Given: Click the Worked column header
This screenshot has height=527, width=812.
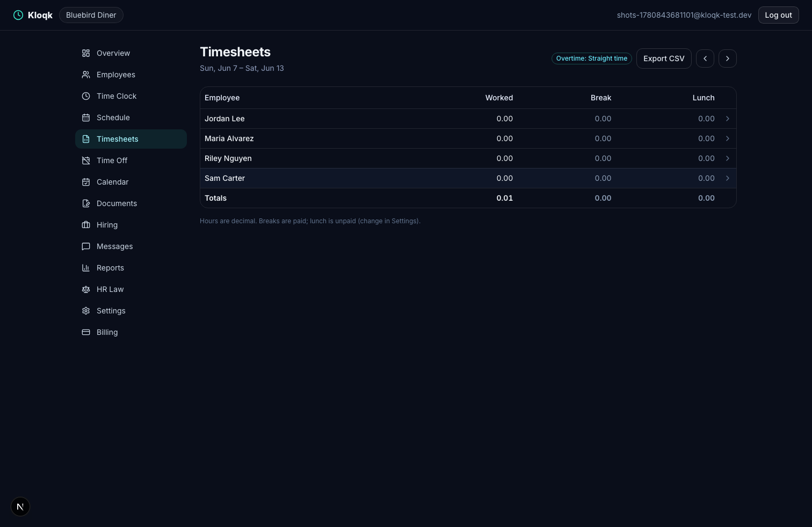Looking at the screenshot, I should coord(499,98).
